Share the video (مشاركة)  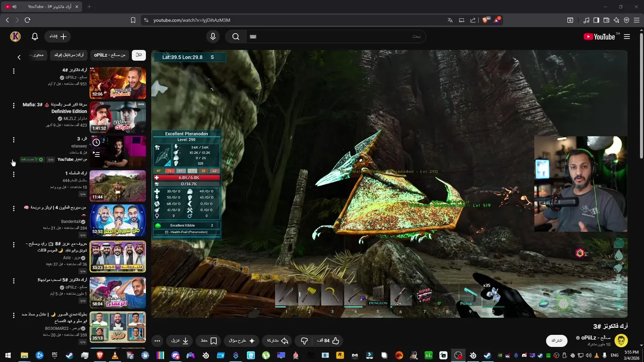pyautogui.click(x=277, y=340)
